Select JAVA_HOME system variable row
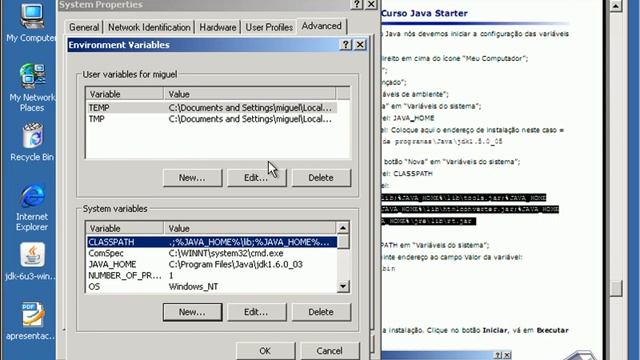 tap(211, 264)
